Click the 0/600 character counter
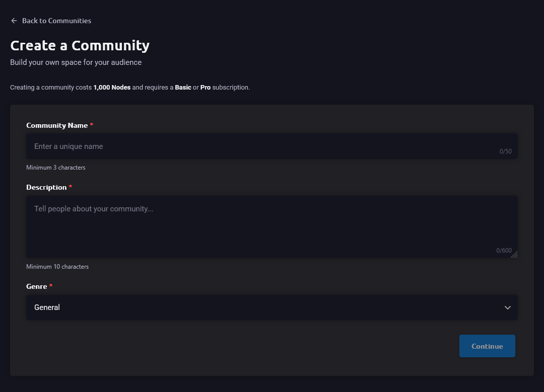The height and width of the screenshot is (392, 544). (x=504, y=250)
